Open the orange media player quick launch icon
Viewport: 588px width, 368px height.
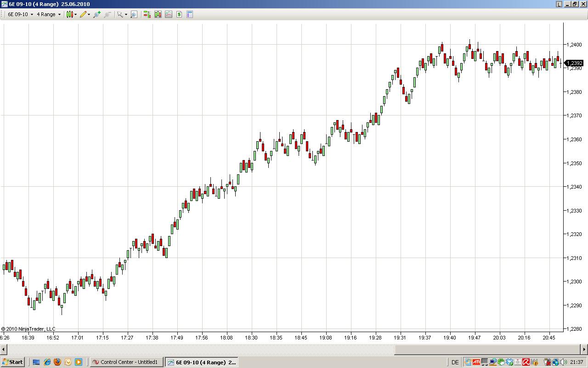tap(79, 362)
